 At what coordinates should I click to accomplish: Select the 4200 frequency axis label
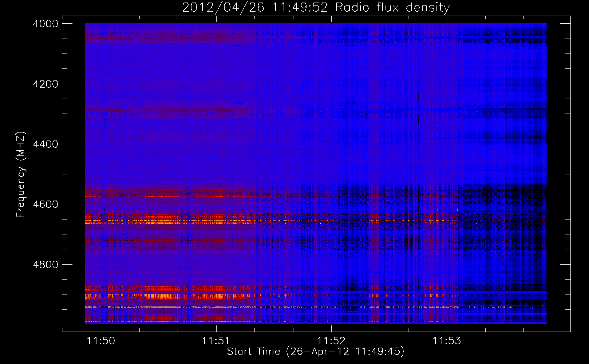point(46,84)
